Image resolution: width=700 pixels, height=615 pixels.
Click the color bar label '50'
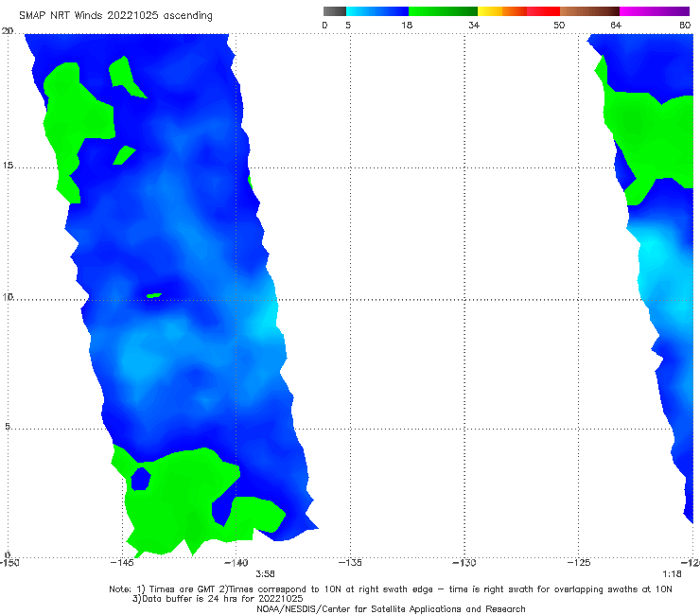(559, 26)
